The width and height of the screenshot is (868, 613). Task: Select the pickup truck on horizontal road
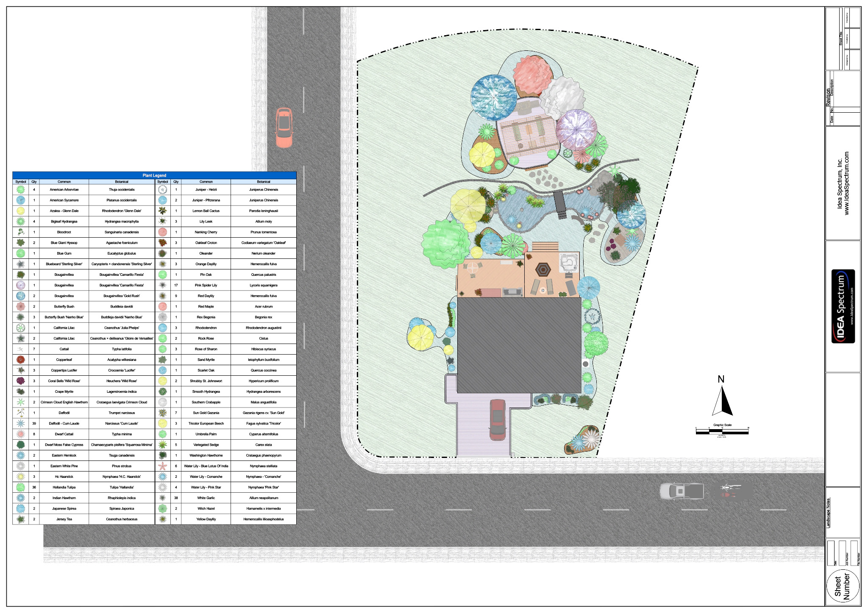tap(681, 491)
